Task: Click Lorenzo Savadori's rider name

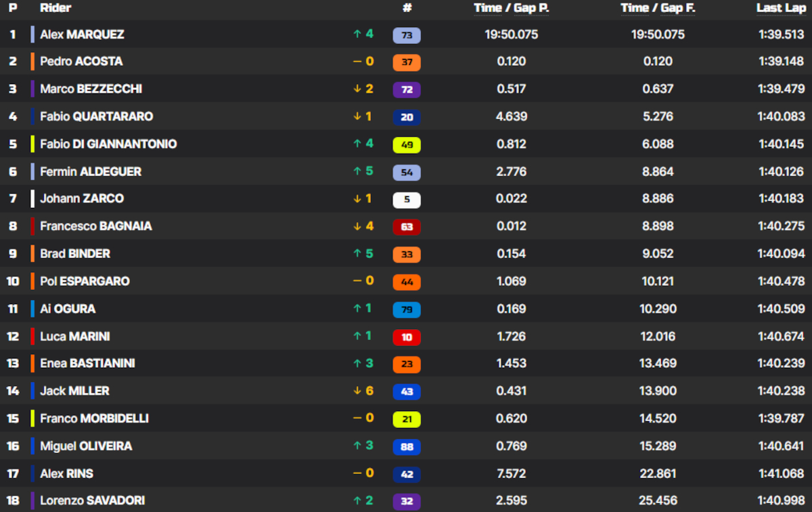Action: (x=92, y=501)
